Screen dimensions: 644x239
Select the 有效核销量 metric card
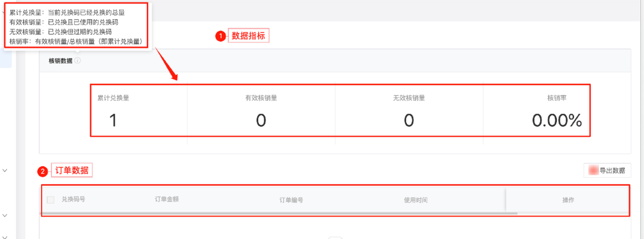pos(261,111)
